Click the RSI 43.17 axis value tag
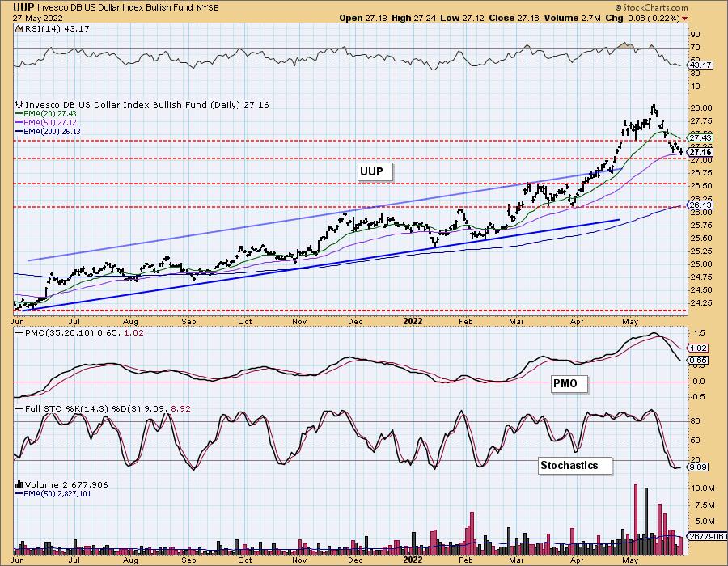Image resolution: width=728 pixels, height=566 pixels. pyautogui.click(x=700, y=65)
